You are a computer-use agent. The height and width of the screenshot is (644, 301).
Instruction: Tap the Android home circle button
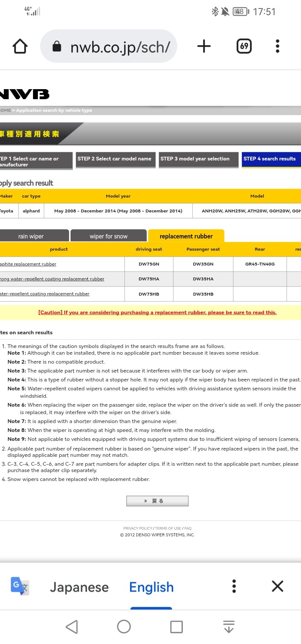124,627
